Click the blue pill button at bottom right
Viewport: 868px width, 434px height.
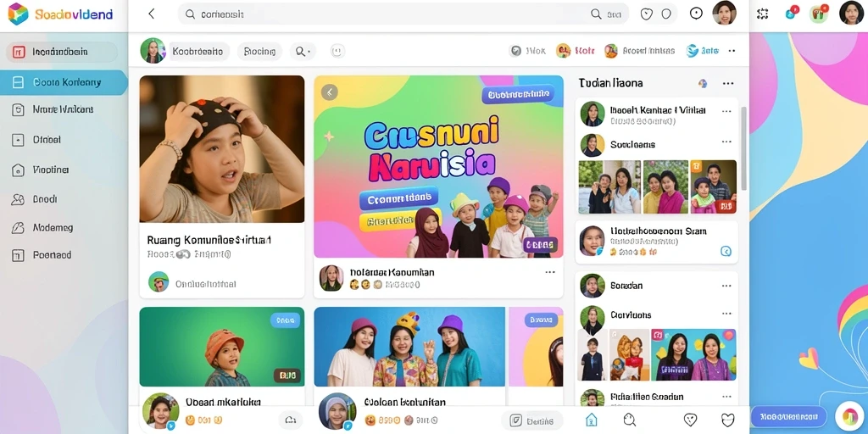788,416
